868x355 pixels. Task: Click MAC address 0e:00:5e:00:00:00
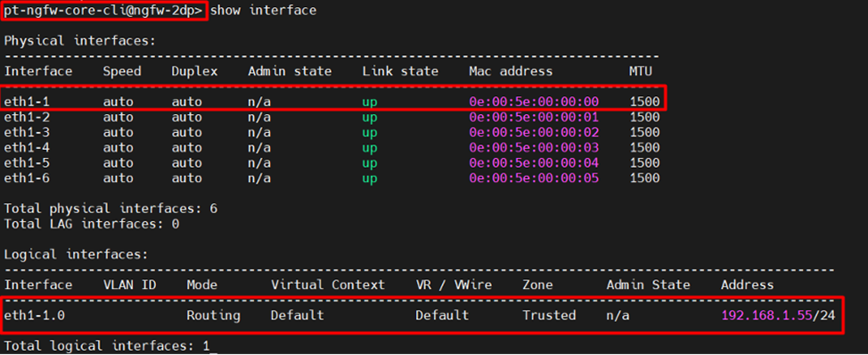point(534,102)
